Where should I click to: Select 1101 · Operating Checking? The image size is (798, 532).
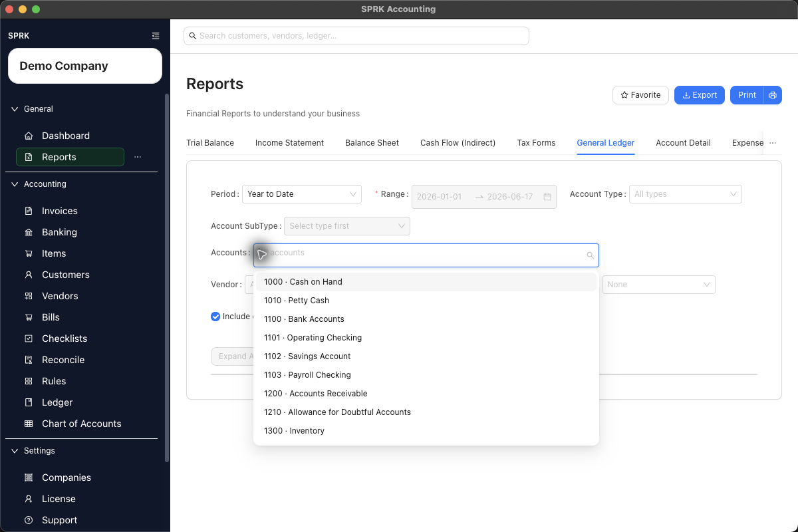click(x=426, y=338)
